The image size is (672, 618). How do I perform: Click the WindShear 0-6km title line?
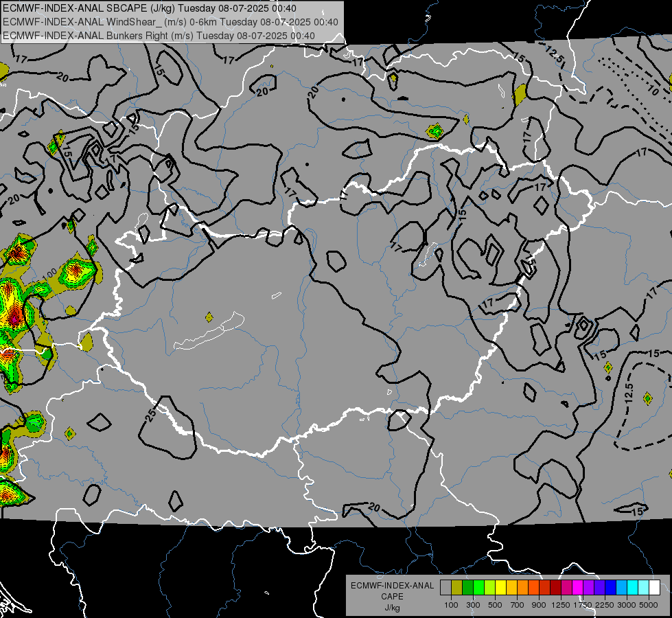point(170,22)
